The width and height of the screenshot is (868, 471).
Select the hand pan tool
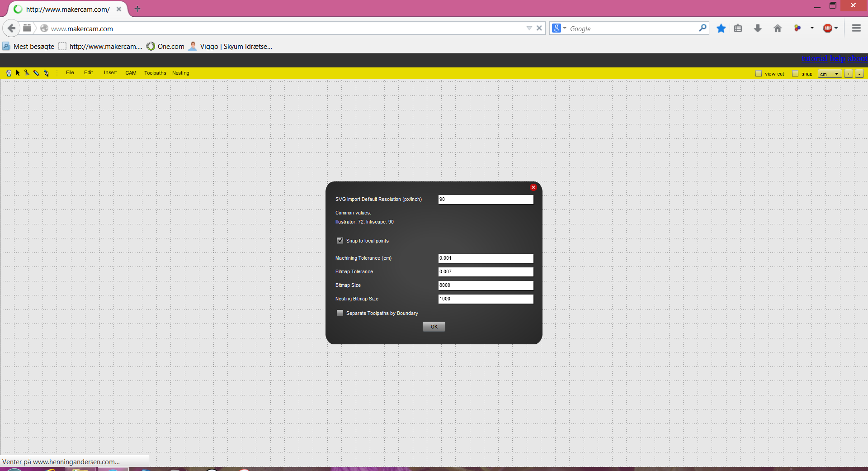click(9, 73)
